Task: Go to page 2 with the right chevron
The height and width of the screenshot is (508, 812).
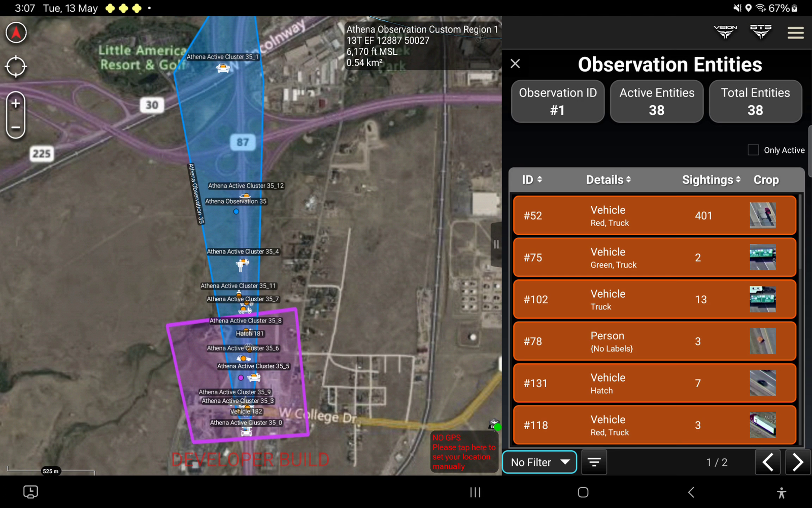Action: [x=798, y=462]
